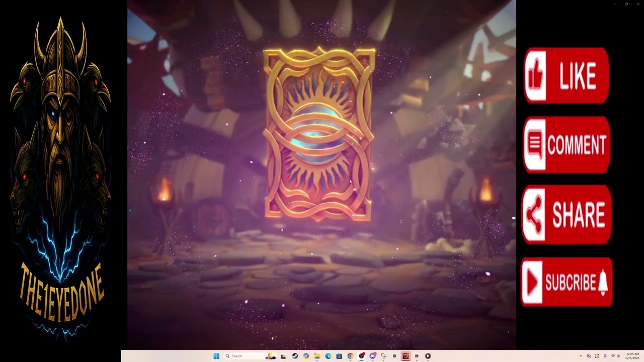
Task: Click the red LIKE button
Action: (x=567, y=75)
